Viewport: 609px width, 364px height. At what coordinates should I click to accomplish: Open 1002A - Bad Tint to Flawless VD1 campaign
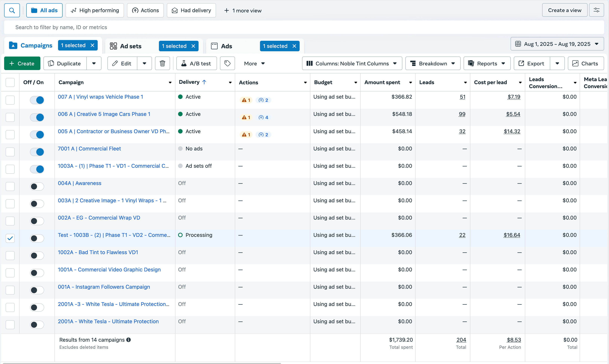pyautogui.click(x=98, y=252)
